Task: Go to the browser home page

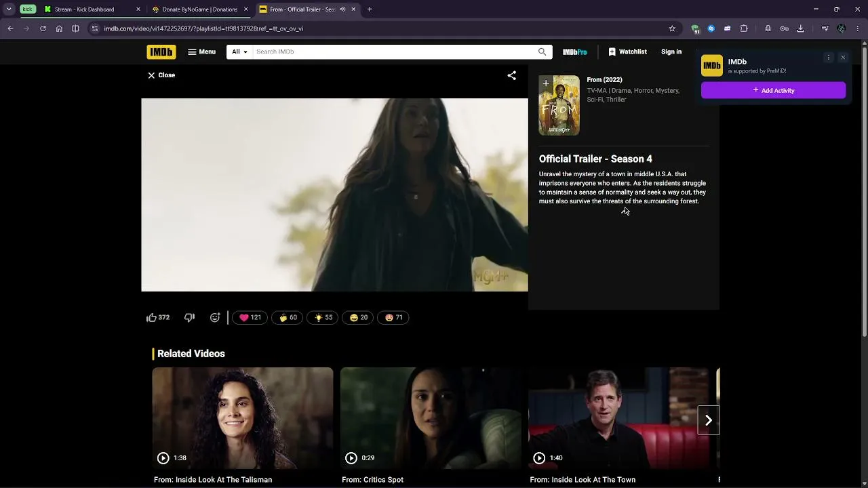Action: (59, 28)
